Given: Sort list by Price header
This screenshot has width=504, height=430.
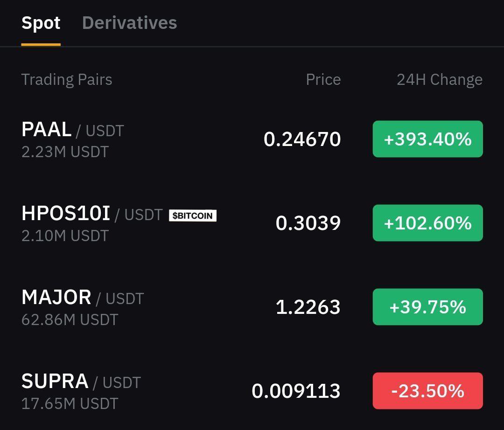Looking at the screenshot, I should tap(323, 79).
